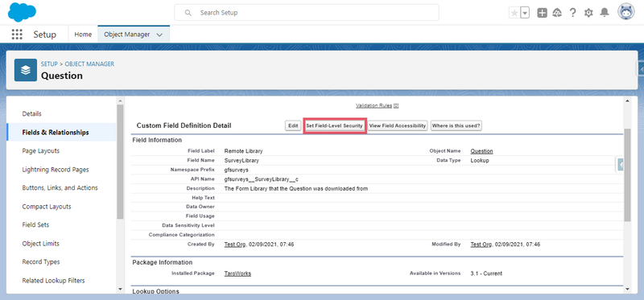Screen dimensions: 644x300
Task: Open the App Launcher grid icon
Action: click(17, 35)
